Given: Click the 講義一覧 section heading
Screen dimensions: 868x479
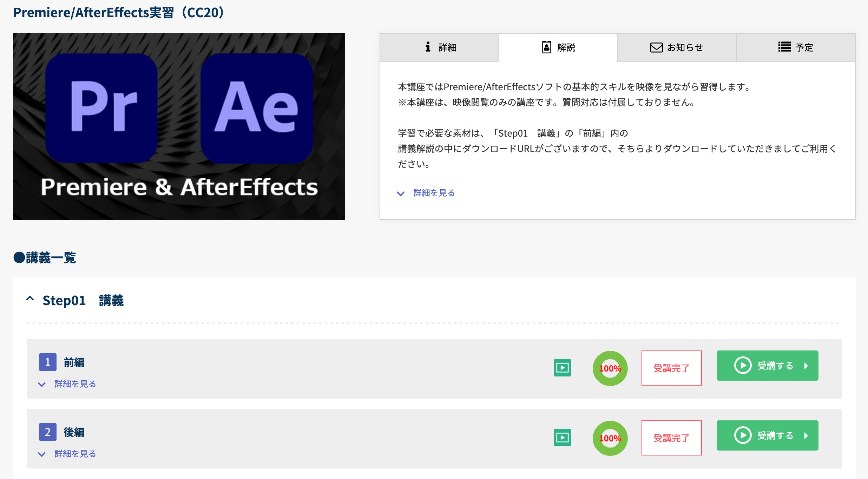Looking at the screenshot, I should tap(45, 257).
